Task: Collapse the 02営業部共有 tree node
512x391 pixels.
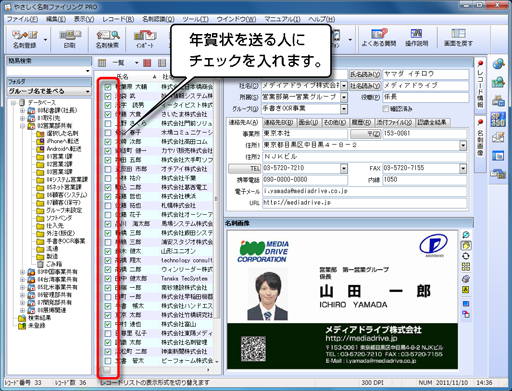Action: click(x=22, y=126)
